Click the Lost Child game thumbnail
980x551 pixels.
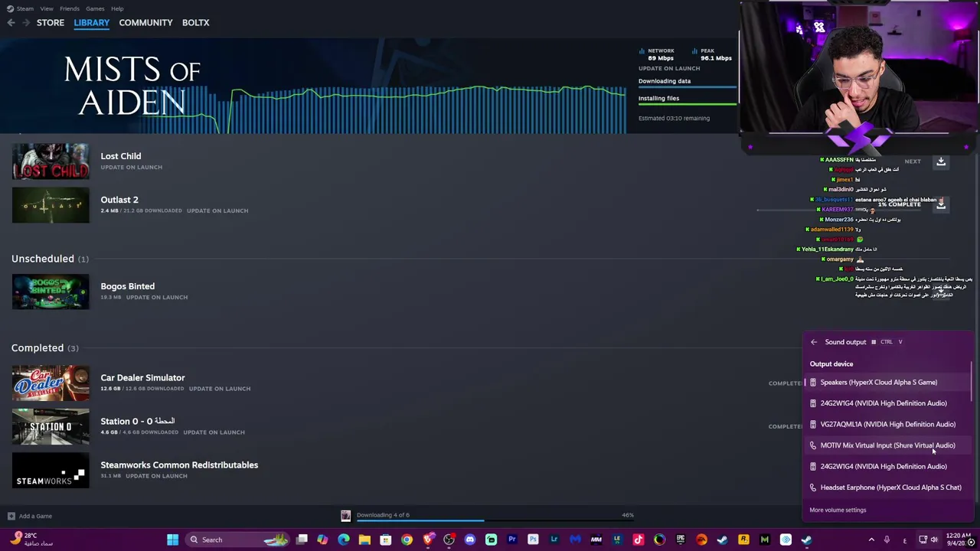51,161
